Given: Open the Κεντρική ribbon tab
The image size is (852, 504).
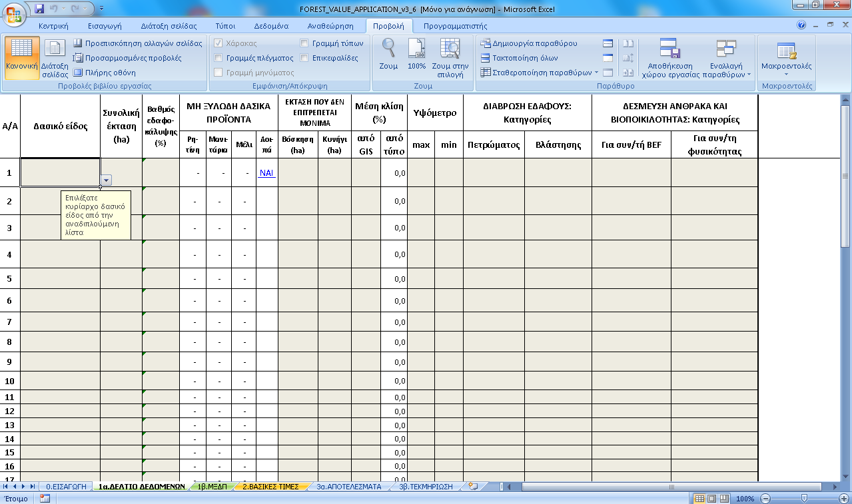Looking at the screenshot, I should click(54, 26).
